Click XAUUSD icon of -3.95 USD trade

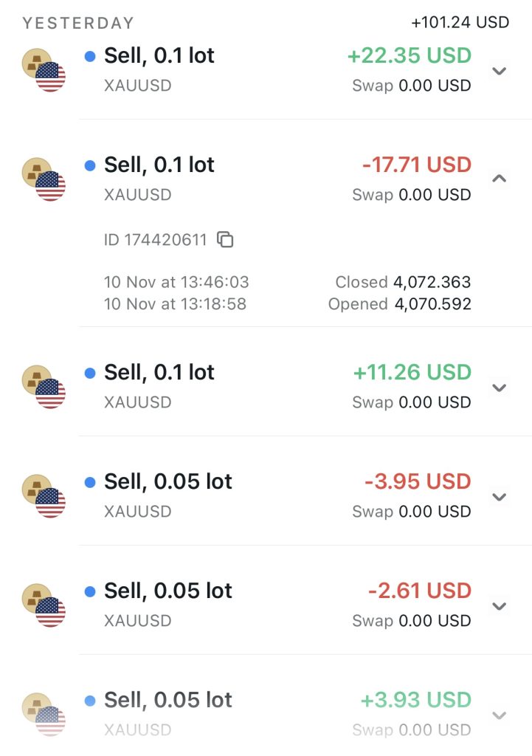(x=44, y=496)
